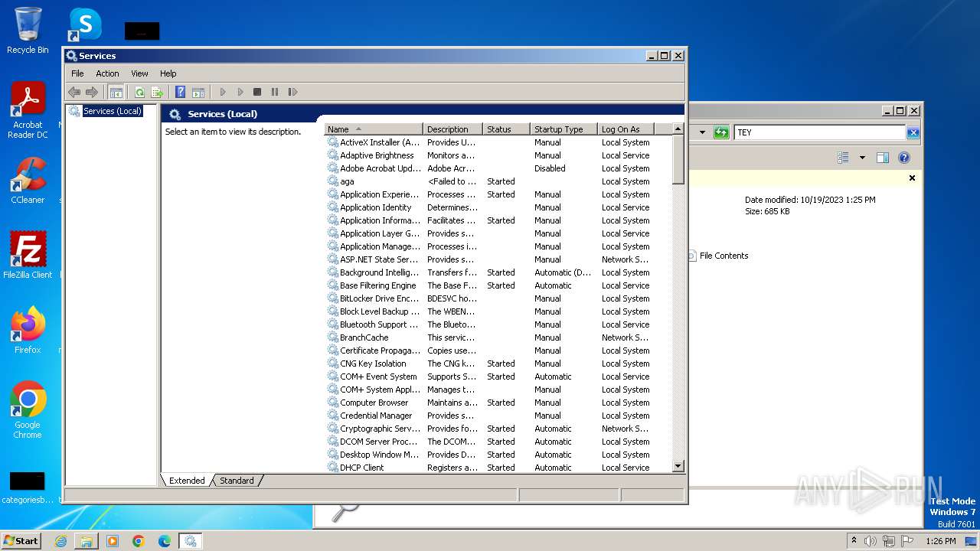Image resolution: width=980 pixels, height=551 pixels.
Task: Select the BitLocker Drive Encryption service
Action: pos(498,298)
